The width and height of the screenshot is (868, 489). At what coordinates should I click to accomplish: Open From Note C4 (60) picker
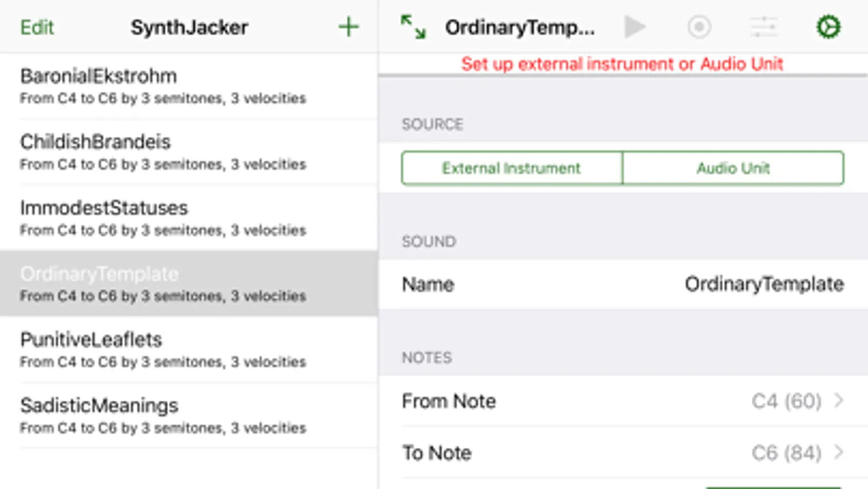786,401
